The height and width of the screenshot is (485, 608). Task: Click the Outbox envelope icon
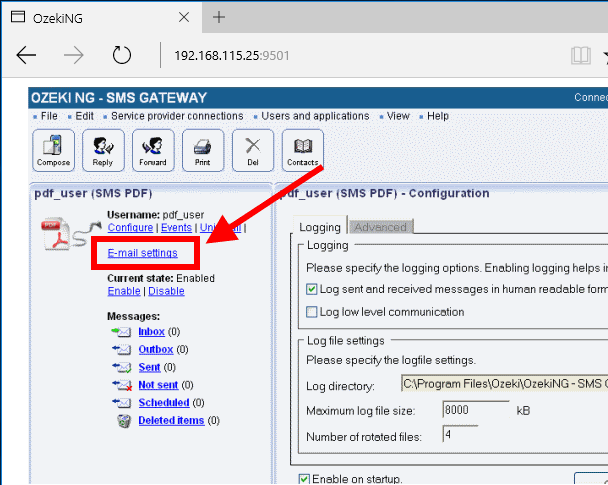tap(121, 350)
